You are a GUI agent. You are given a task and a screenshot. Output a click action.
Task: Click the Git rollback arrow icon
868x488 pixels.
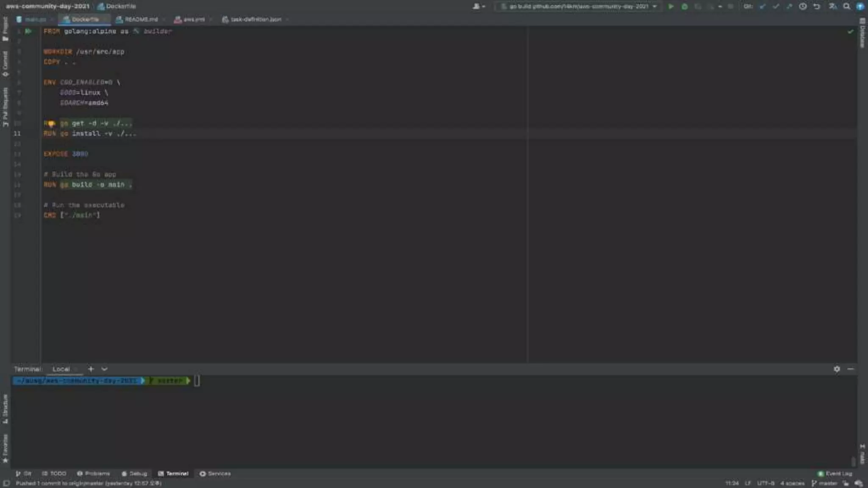pyautogui.click(x=817, y=6)
